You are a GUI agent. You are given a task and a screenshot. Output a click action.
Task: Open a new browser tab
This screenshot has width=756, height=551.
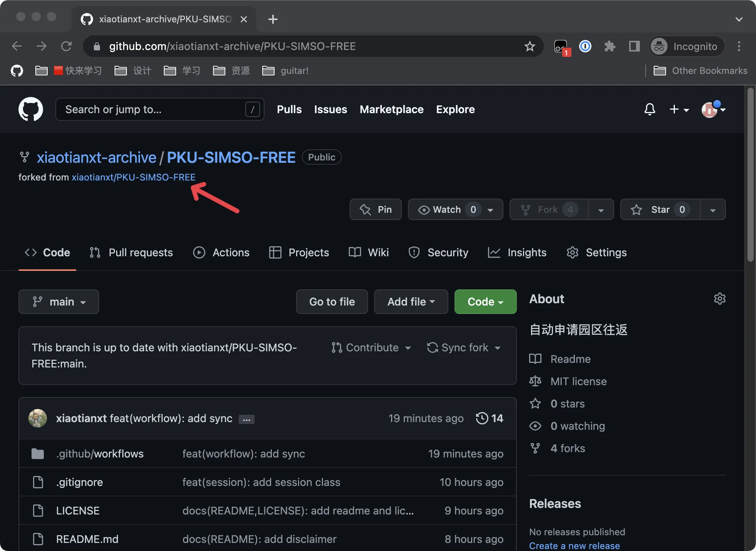pos(273,19)
